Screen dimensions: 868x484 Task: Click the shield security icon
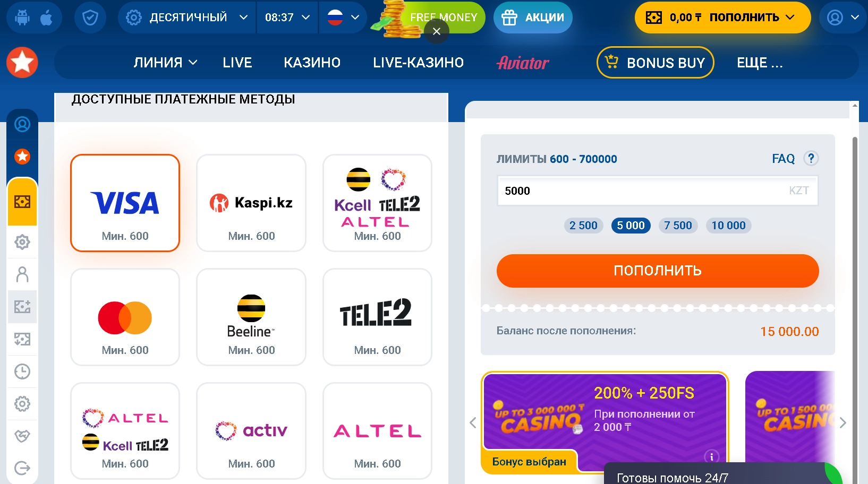coord(90,18)
